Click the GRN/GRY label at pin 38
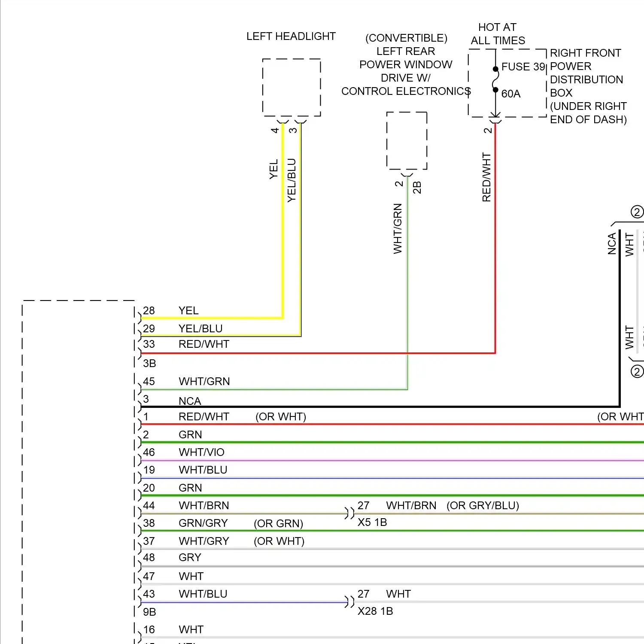The image size is (644, 644). [203, 523]
